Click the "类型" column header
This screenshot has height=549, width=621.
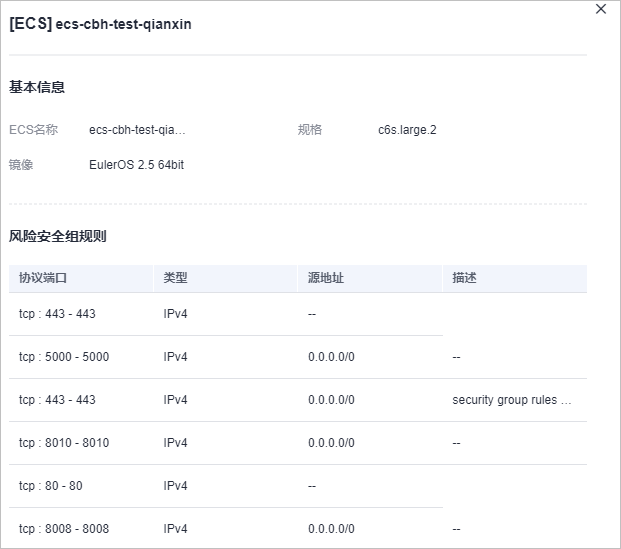[x=176, y=278]
